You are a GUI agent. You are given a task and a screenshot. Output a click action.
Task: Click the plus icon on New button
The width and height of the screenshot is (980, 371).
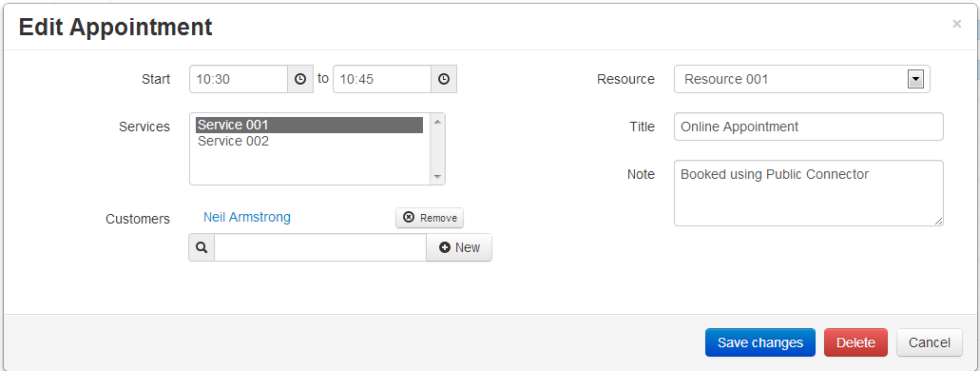coord(445,247)
